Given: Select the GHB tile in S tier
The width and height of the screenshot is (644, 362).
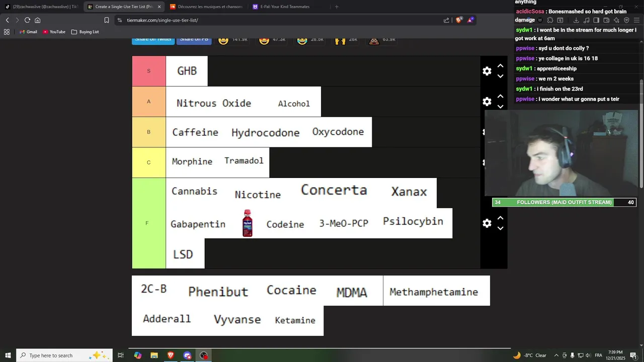Looking at the screenshot, I should click(x=187, y=71).
